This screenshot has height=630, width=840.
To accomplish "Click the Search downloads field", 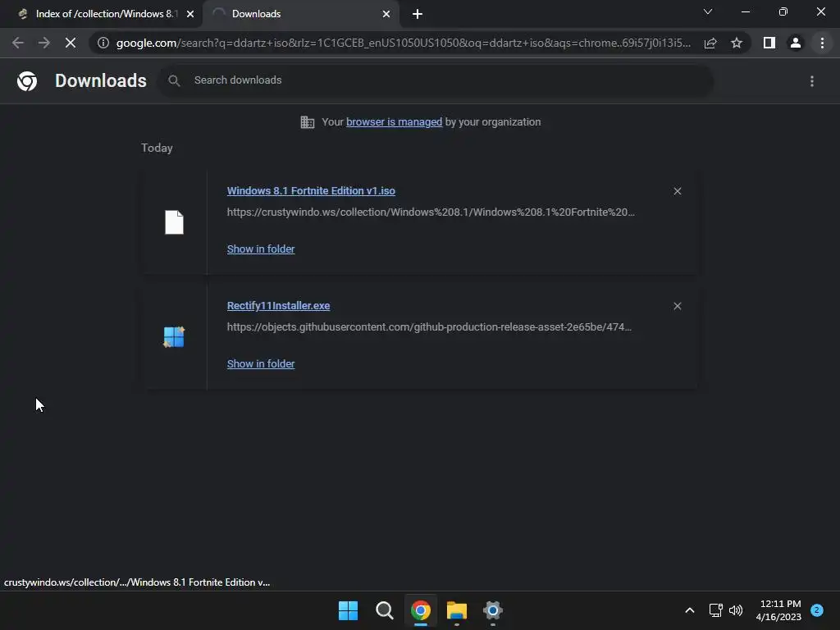I will point(435,80).
